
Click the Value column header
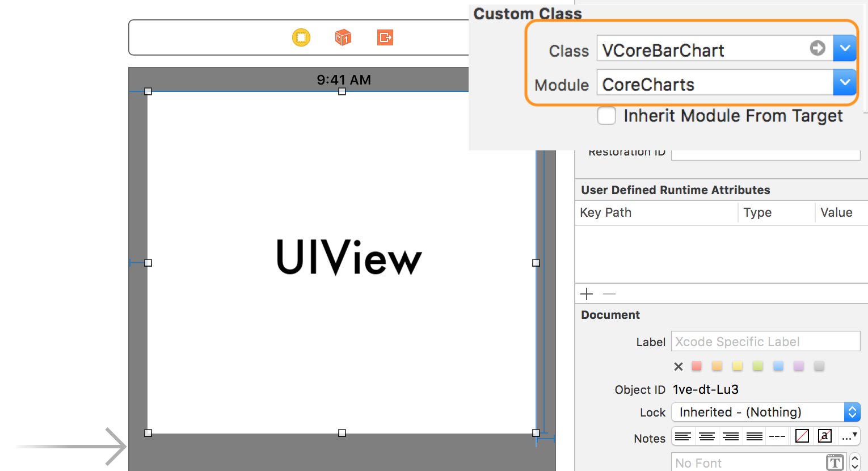pos(836,212)
